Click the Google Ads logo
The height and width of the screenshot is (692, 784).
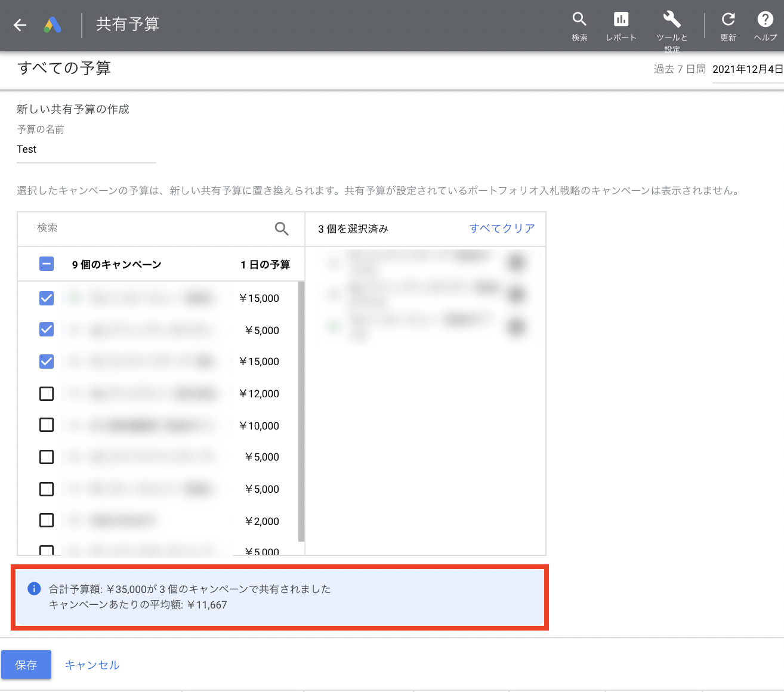(x=53, y=25)
